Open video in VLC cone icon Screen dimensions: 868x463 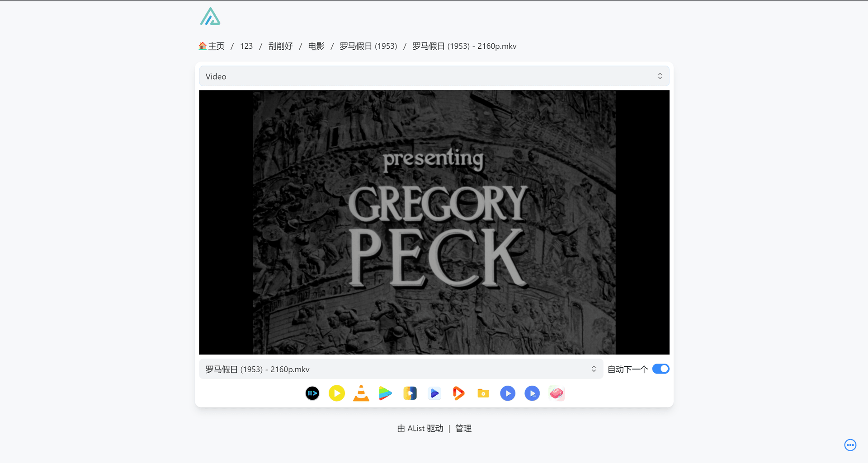coord(361,393)
